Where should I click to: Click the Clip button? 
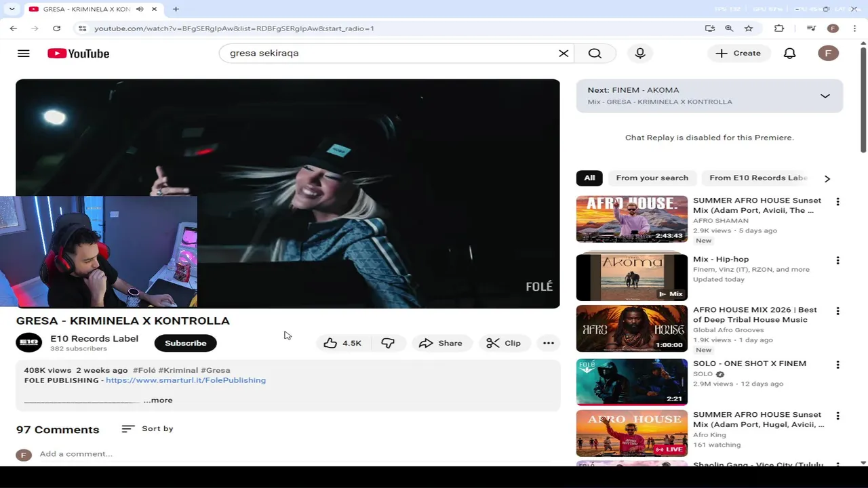coord(504,343)
